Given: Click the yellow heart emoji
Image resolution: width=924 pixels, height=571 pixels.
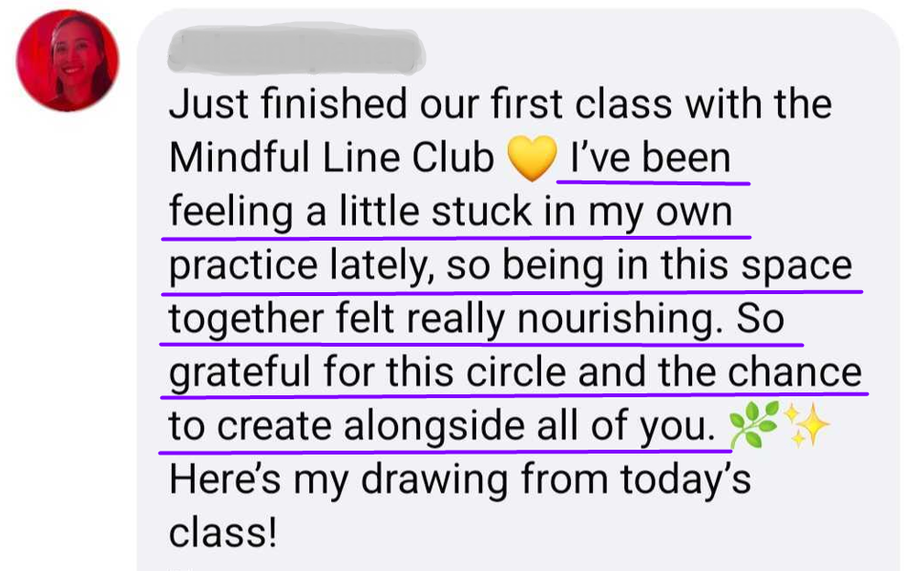Looking at the screenshot, I should click(x=532, y=158).
